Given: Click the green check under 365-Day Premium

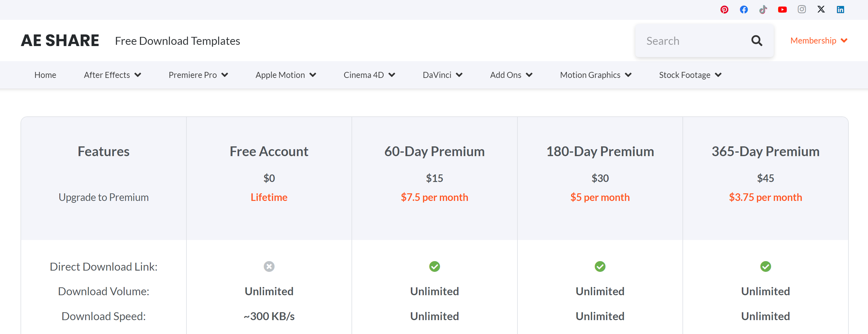Looking at the screenshot, I should pyautogui.click(x=765, y=266).
